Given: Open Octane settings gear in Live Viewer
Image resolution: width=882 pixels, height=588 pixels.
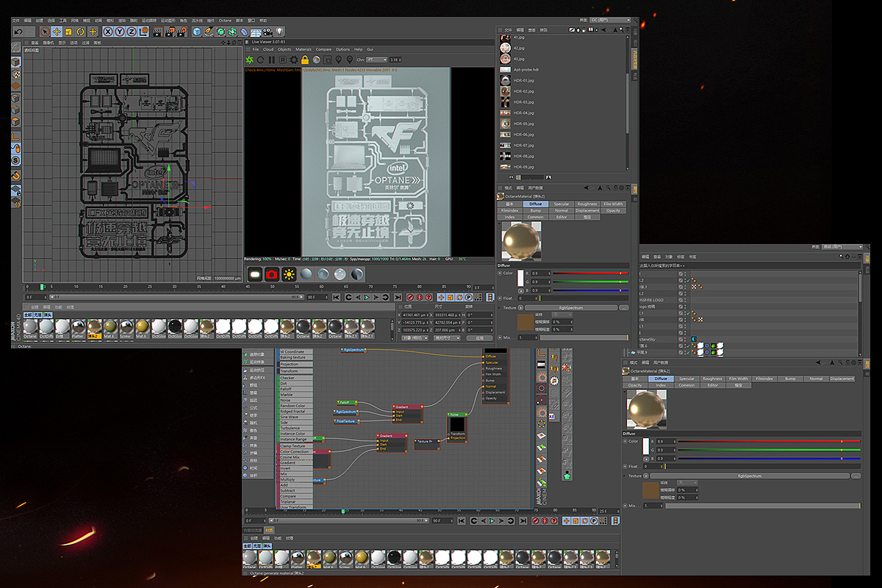Looking at the screenshot, I should click(293, 60).
